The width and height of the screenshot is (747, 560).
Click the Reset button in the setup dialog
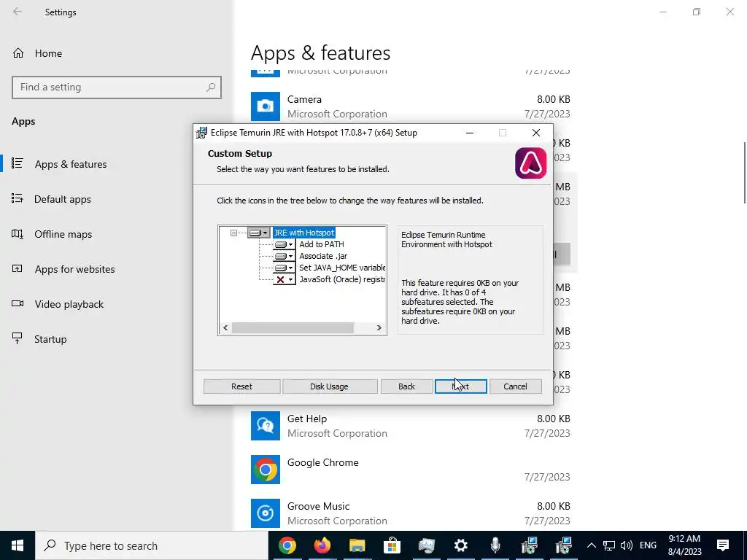(x=241, y=386)
